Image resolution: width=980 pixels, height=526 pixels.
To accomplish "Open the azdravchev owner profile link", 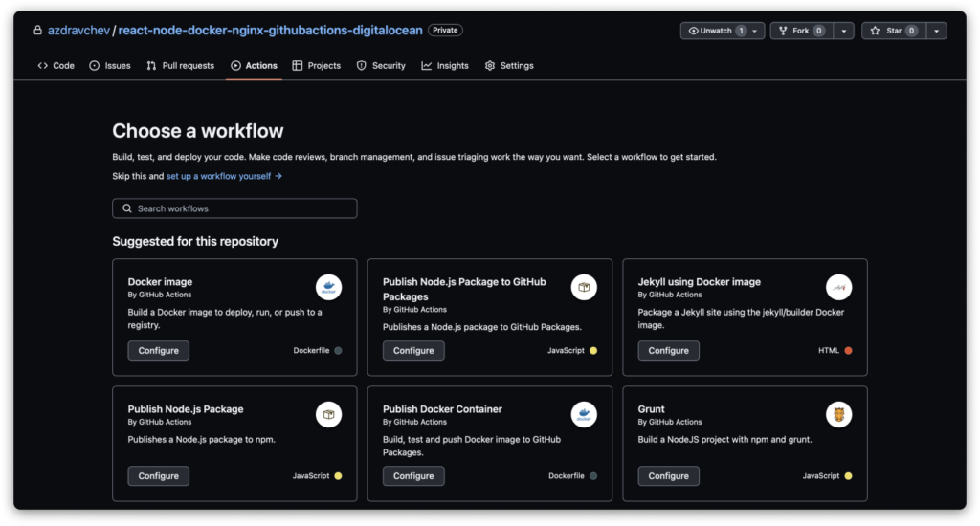I will point(78,30).
